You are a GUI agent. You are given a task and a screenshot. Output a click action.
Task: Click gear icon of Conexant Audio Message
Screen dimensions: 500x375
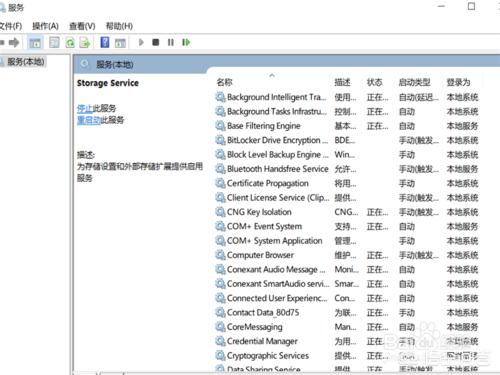(x=220, y=269)
